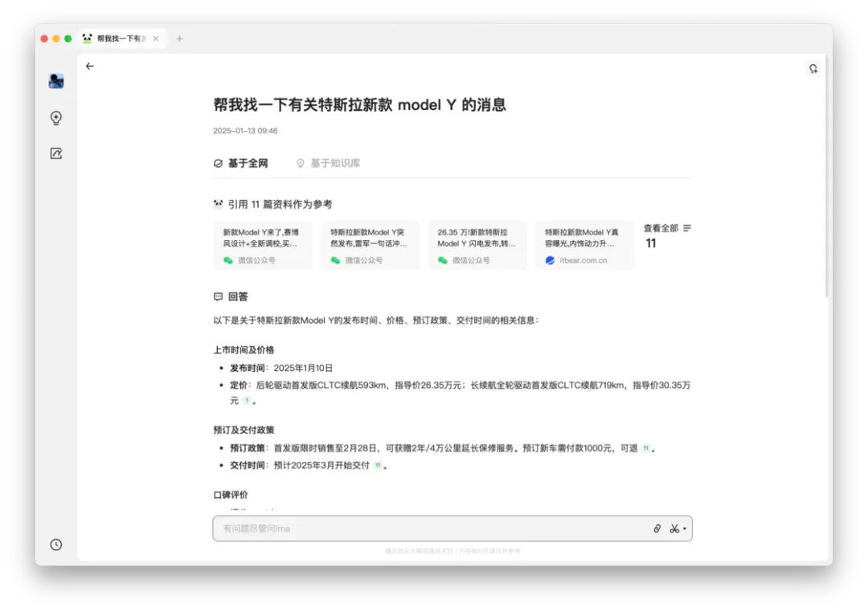Open reference card 新款Model Y来了,赛博
The image size is (868, 612).
(x=263, y=246)
